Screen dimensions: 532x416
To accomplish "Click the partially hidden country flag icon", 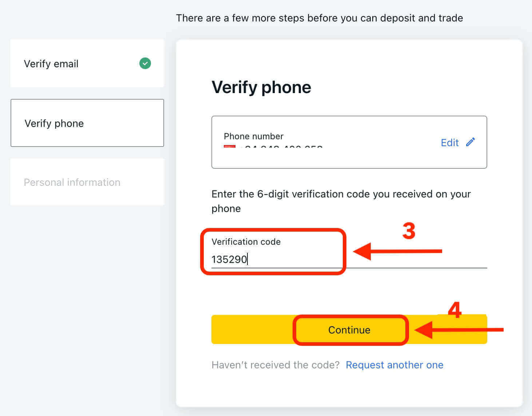I will 230,147.
